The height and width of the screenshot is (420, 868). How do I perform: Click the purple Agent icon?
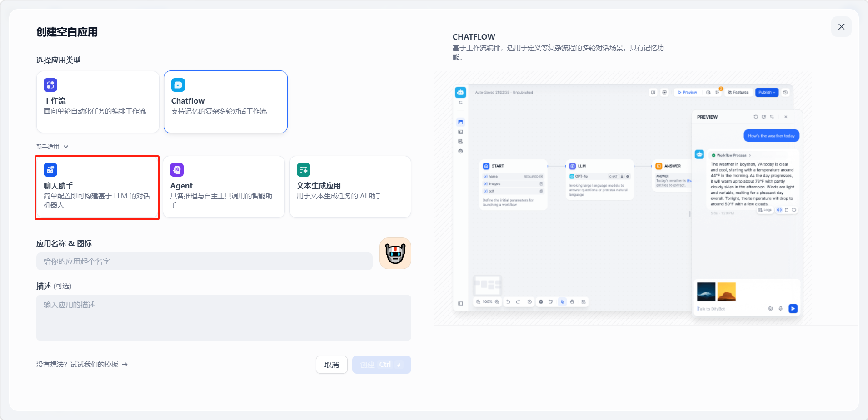tap(177, 170)
